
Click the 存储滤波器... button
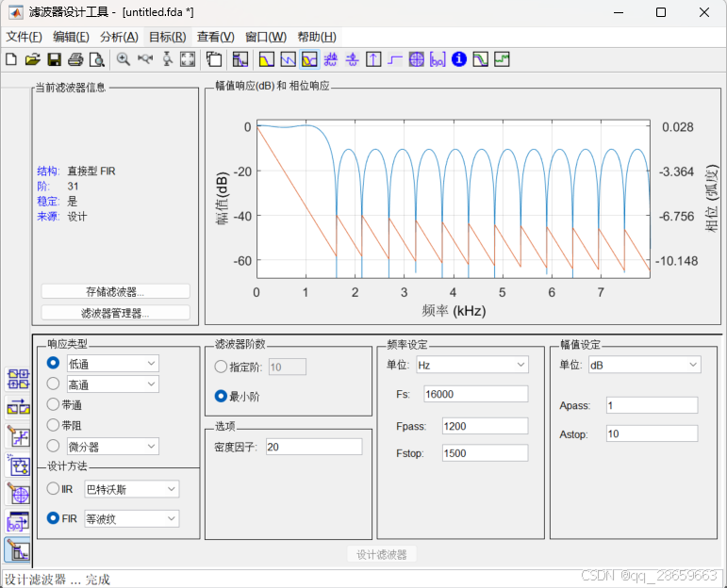click(115, 291)
